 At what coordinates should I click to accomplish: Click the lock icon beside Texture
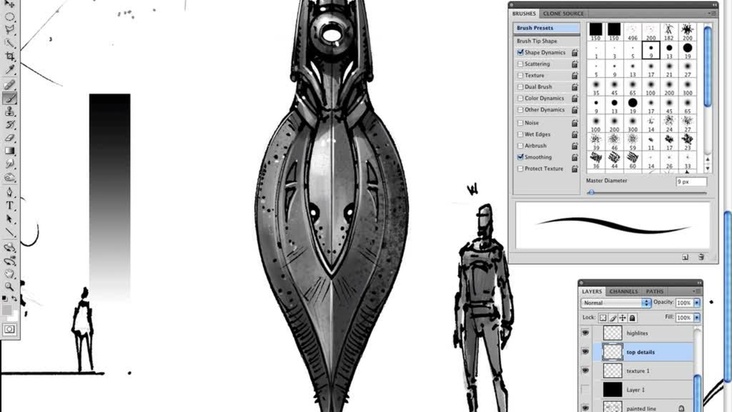coord(575,75)
